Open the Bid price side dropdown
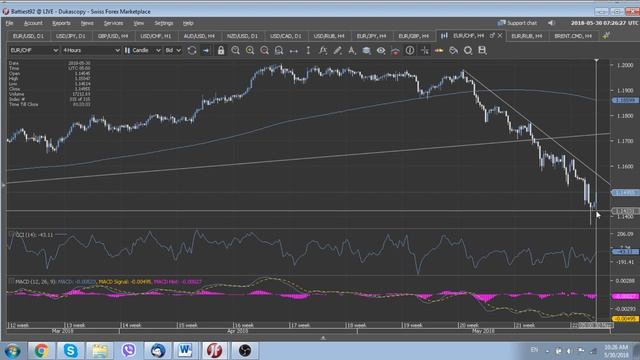The width and height of the screenshot is (640, 360). [x=173, y=50]
